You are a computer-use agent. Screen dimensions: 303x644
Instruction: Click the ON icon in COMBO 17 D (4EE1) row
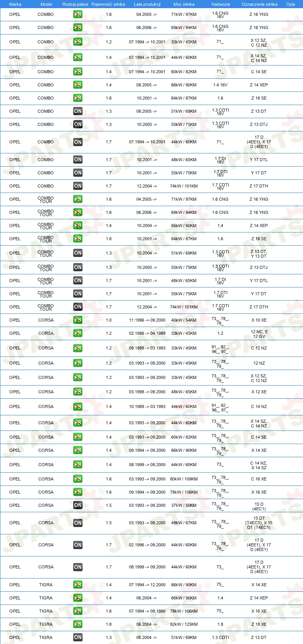click(78, 142)
